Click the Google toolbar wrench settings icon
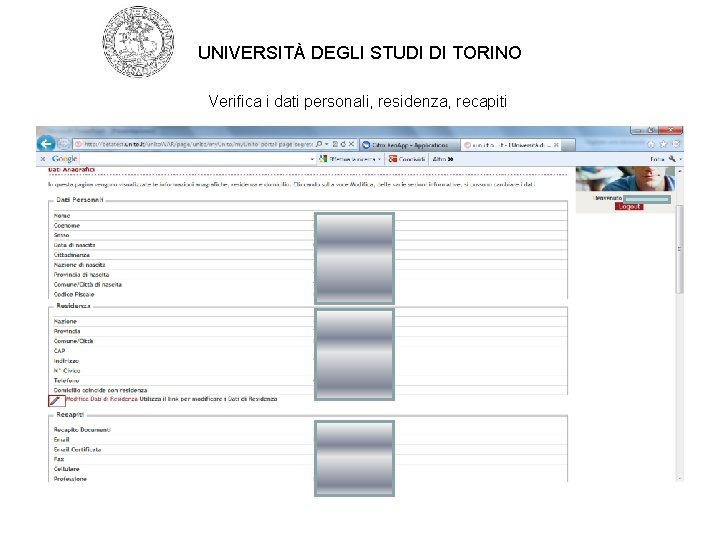 pos(672,159)
